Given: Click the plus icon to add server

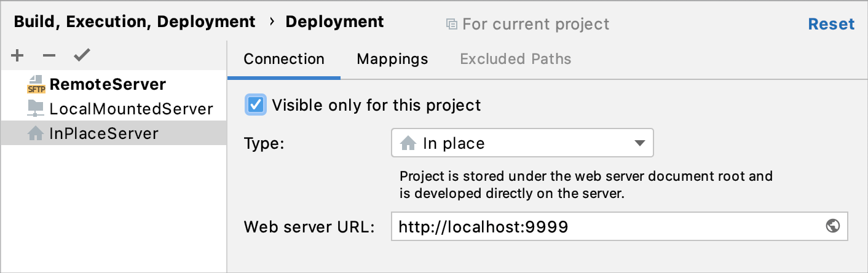Looking at the screenshot, I should [18, 56].
